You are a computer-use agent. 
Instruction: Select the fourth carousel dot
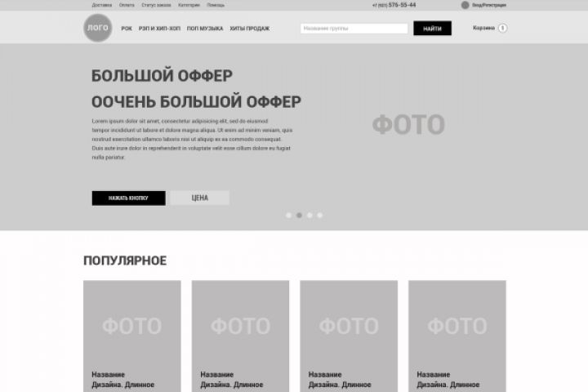pos(319,216)
